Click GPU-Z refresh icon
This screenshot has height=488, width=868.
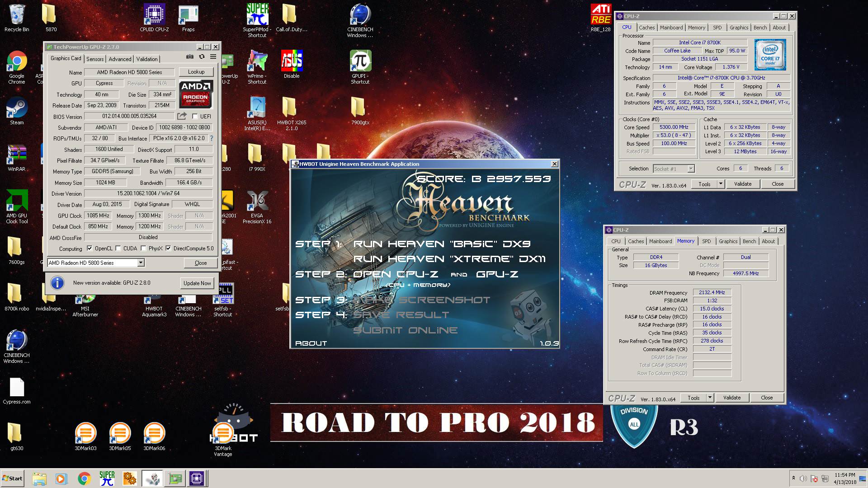[x=202, y=57]
